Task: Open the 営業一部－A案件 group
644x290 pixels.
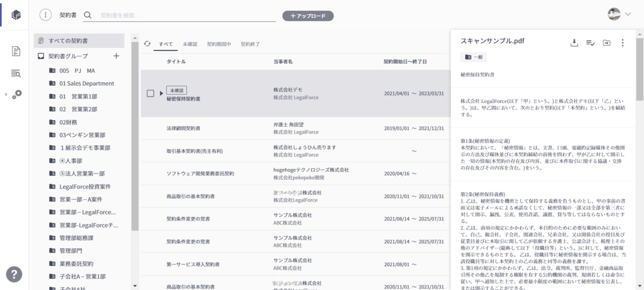Action: coord(80,199)
